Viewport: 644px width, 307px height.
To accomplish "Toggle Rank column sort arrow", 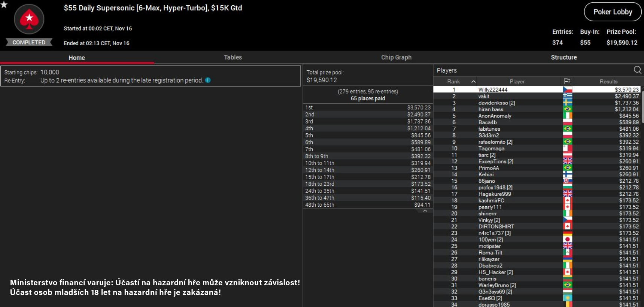I will (473, 82).
